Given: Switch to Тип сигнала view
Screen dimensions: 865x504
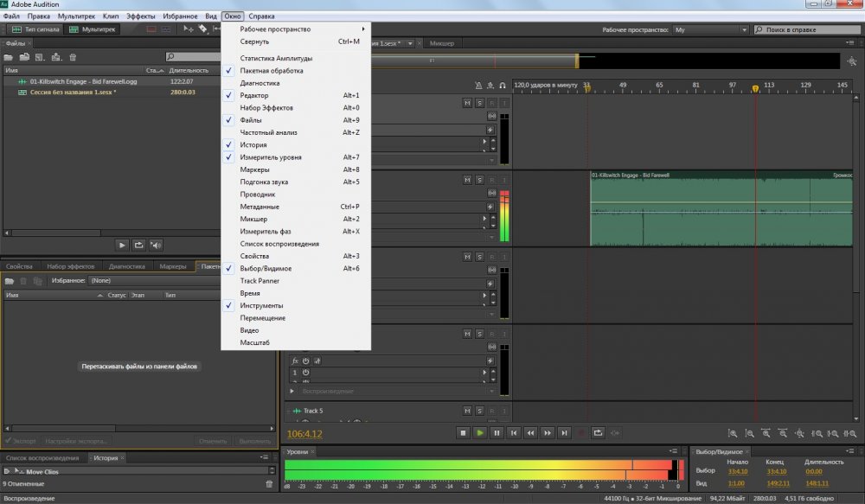Looking at the screenshot, I should tap(35, 29).
